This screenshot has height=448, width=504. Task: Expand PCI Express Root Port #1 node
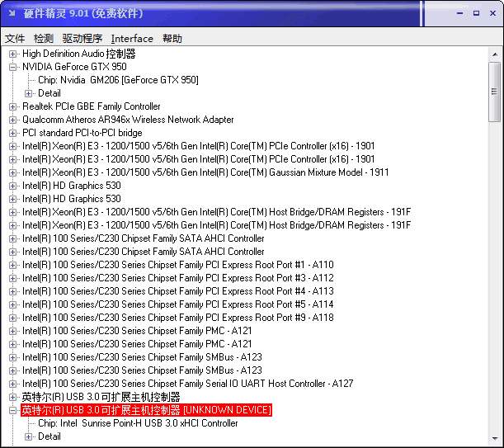12,265
